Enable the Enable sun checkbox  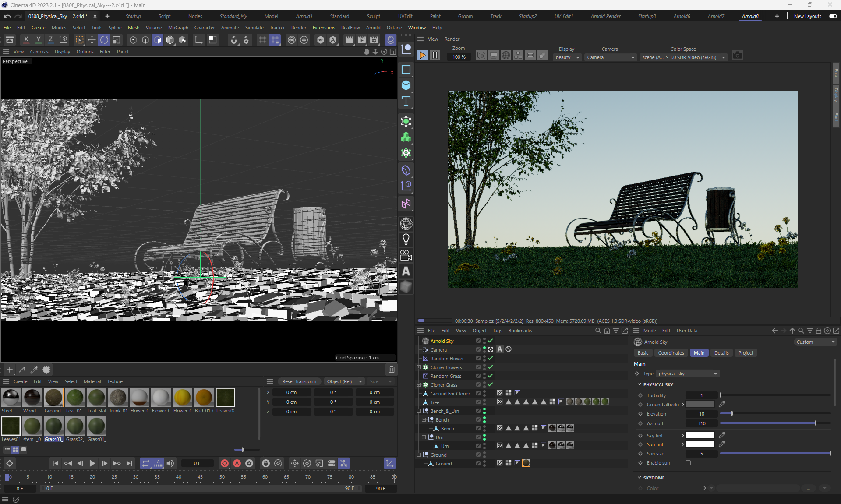[688, 463]
